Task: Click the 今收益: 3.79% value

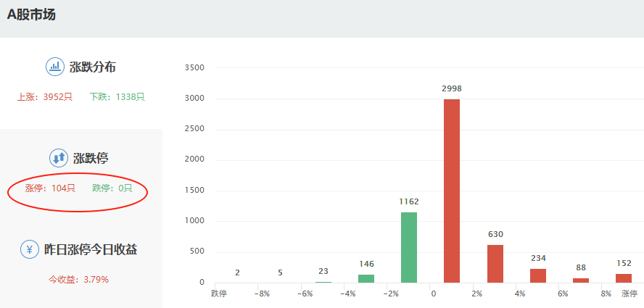Action: [x=78, y=279]
